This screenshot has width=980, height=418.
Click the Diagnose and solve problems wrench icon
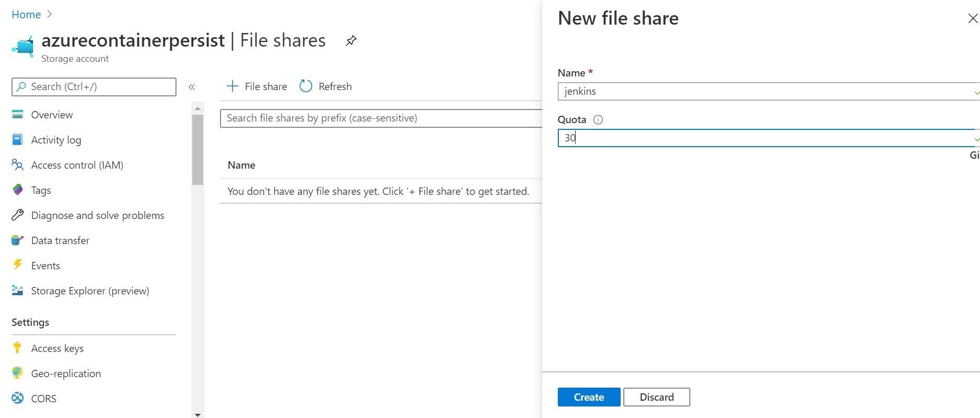click(x=18, y=215)
